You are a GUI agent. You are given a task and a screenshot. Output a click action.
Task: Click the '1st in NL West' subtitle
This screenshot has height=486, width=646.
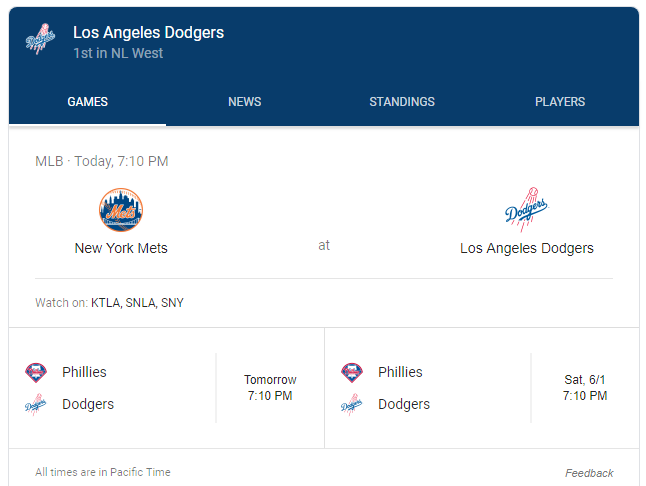pos(118,53)
